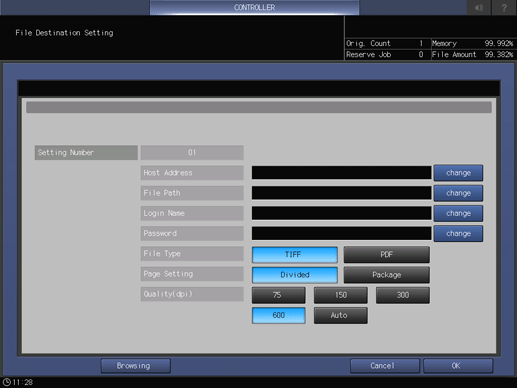Select Auto quality option
This screenshot has height=388, width=517.
[341, 315]
